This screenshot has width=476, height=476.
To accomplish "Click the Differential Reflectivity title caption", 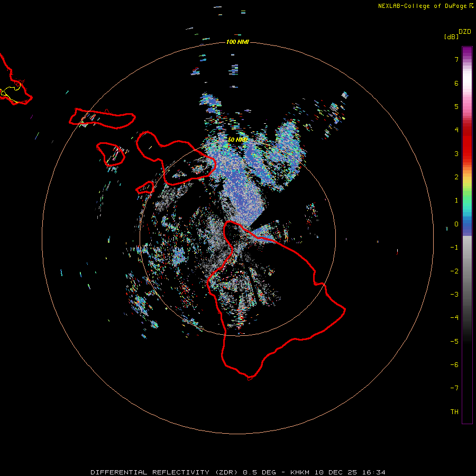I will pos(238,472).
